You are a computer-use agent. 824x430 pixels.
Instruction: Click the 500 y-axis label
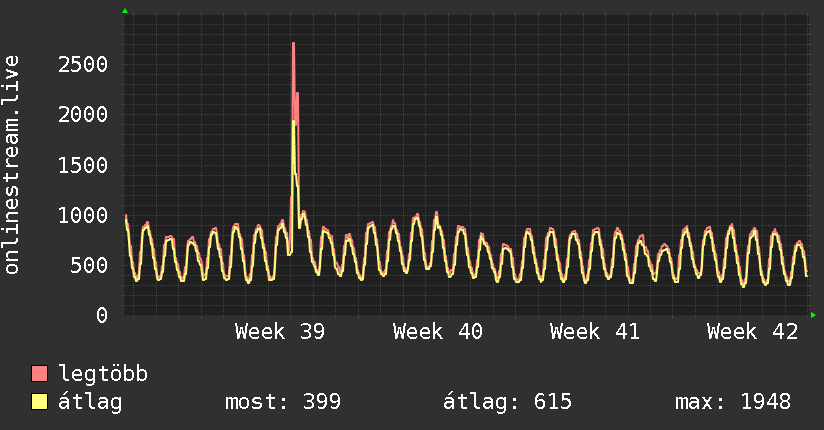pos(89,265)
